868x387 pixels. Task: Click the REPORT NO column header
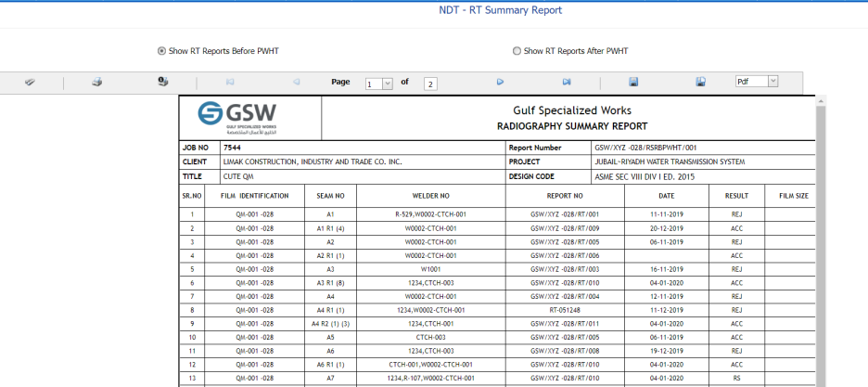(564, 196)
